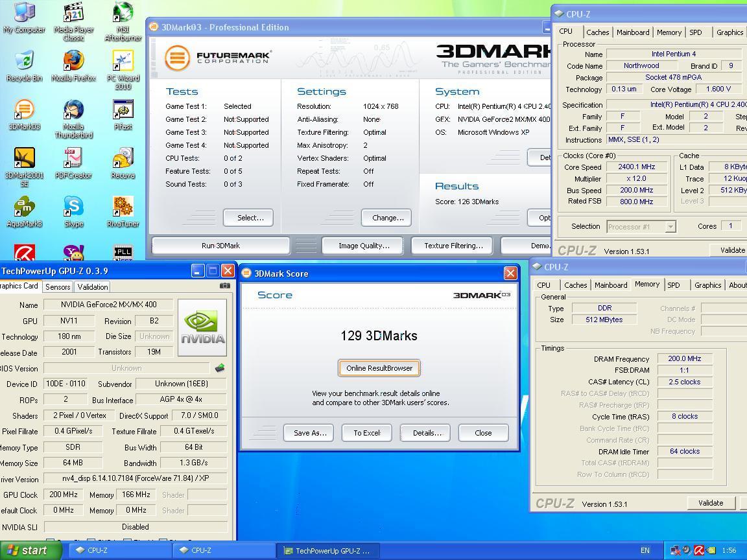747x560 pixels.
Task: Click Validate button in upper CPU-Z window
Action: [x=729, y=250]
